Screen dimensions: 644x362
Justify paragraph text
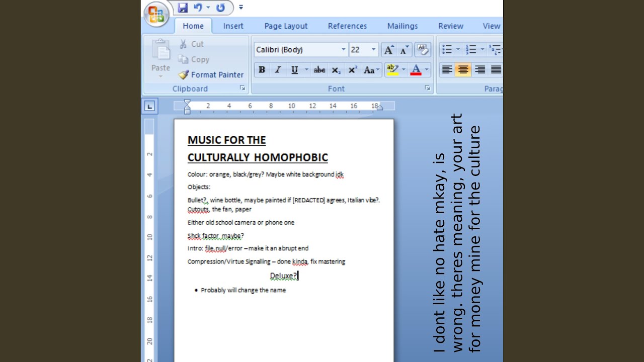pos(496,70)
